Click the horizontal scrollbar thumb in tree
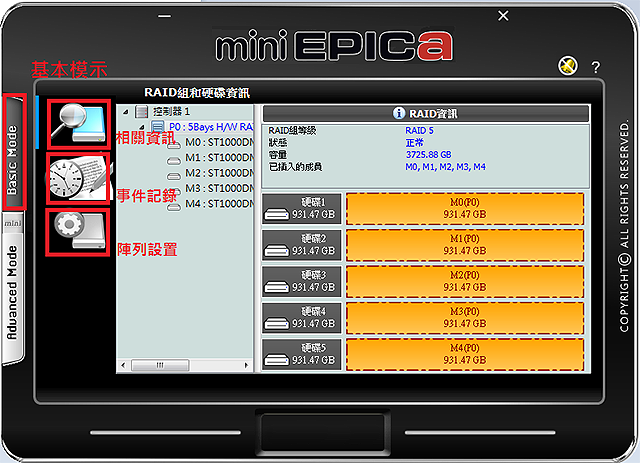Viewport: 640px width, 463px height. (160, 365)
